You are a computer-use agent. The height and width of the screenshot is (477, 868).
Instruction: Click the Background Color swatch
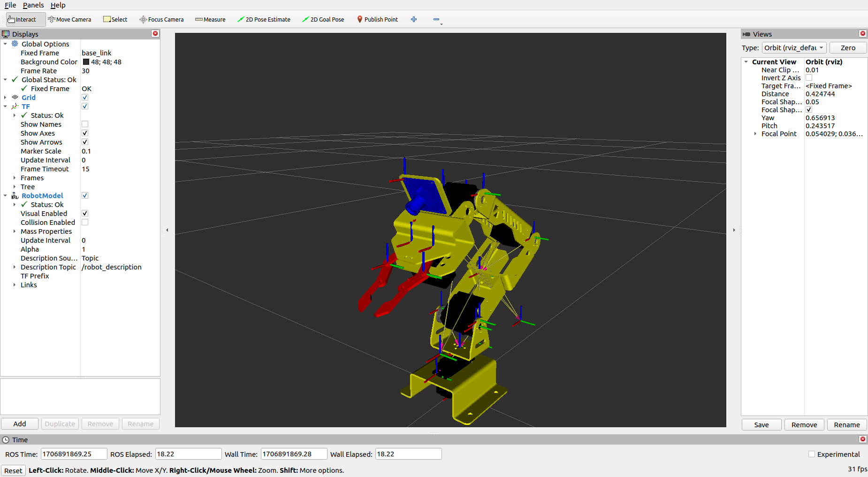click(86, 62)
